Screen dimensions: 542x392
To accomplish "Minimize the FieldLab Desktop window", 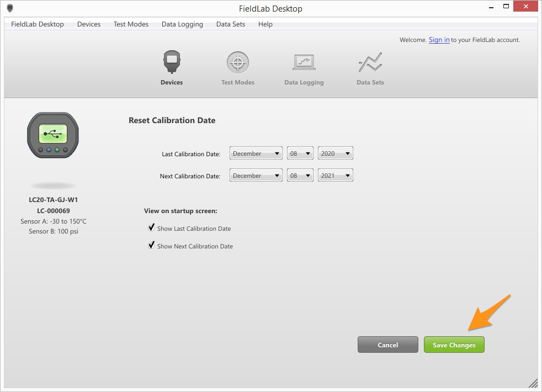I will pyautogui.click(x=491, y=7).
